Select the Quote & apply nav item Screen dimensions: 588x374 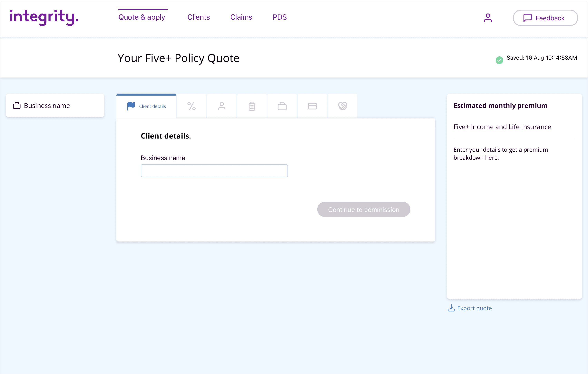pos(142,17)
